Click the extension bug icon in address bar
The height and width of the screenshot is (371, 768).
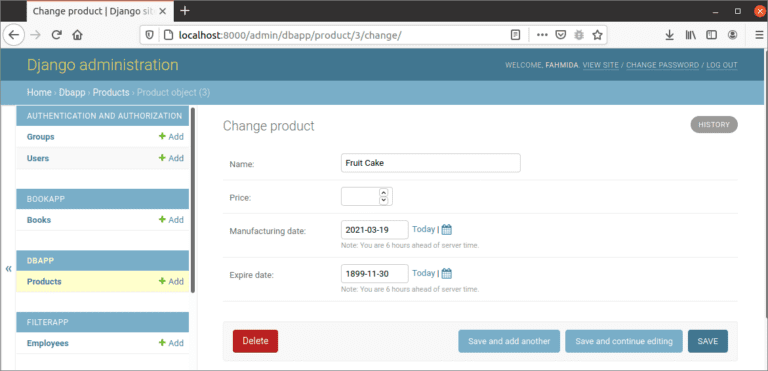[579, 35]
